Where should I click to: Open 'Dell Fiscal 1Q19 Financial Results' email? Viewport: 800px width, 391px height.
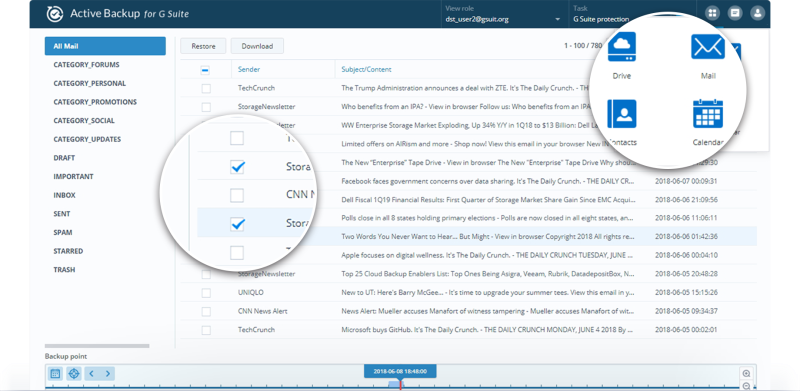(488, 200)
